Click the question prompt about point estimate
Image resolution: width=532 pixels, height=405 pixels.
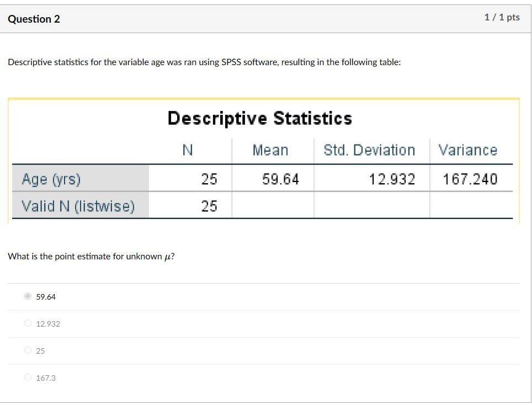pos(91,255)
